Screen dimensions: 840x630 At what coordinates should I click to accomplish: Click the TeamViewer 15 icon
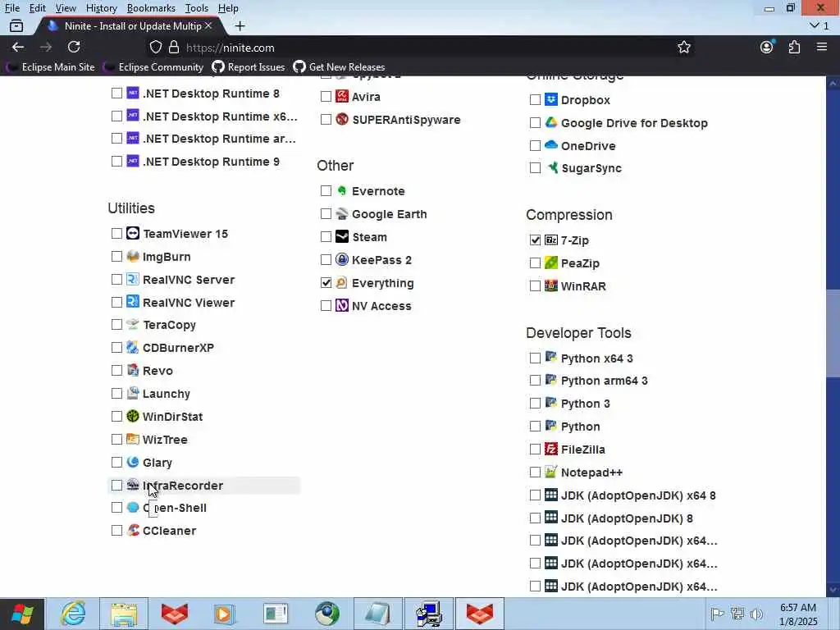tap(133, 233)
